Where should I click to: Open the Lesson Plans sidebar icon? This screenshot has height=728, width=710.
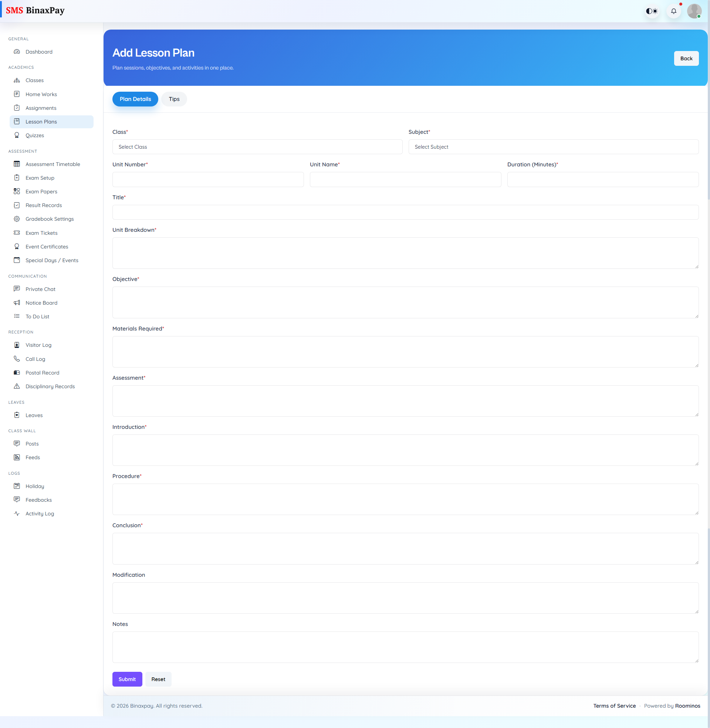coord(17,121)
